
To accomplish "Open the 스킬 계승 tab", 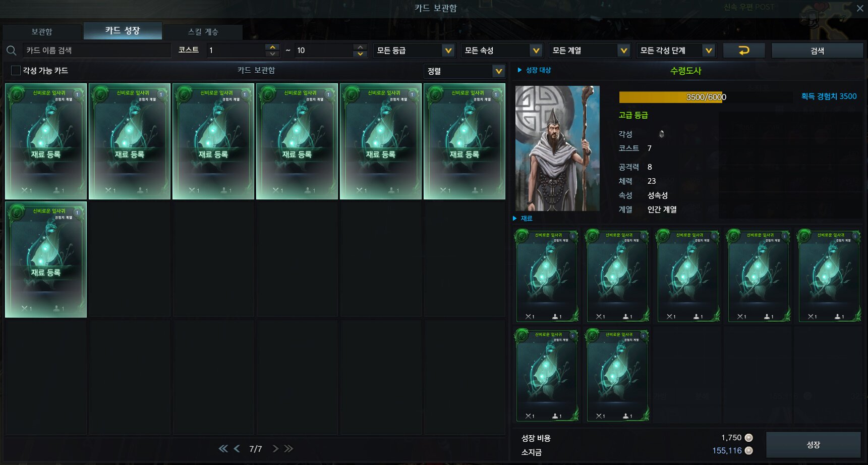I will click(203, 31).
